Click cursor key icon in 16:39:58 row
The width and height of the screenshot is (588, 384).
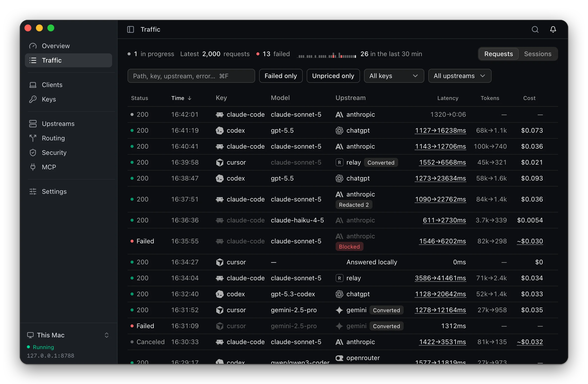[x=220, y=162]
